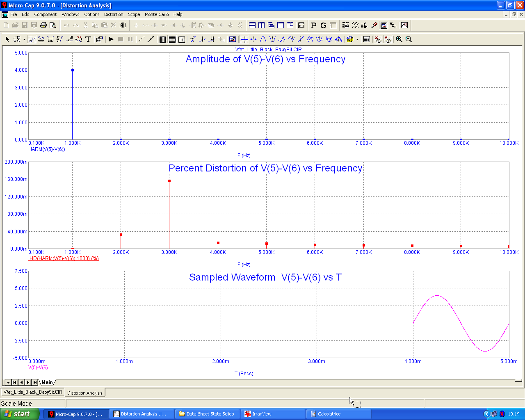Pause analysis with the Pause button
The width and height of the screenshot is (525, 420).
tap(130, 39)
